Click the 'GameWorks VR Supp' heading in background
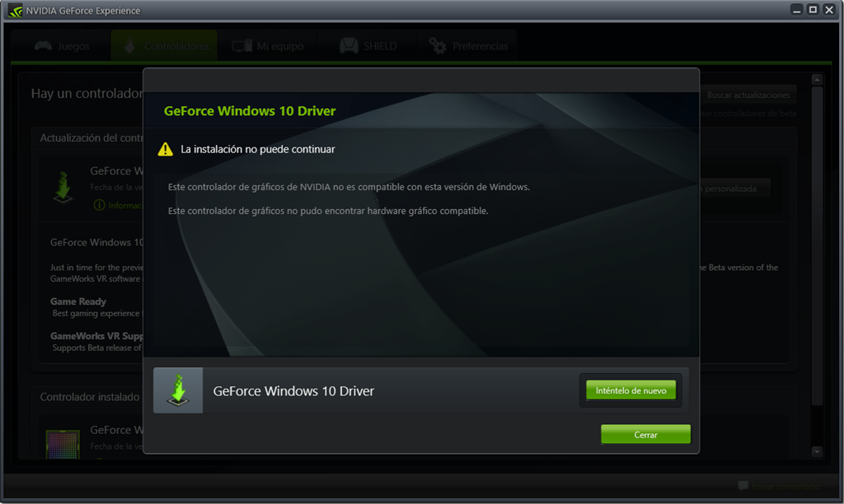 click(97, 336)
